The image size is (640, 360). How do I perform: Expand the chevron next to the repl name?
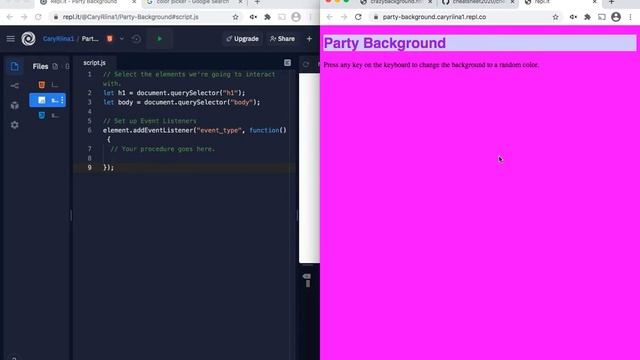(x=122, y=39)
